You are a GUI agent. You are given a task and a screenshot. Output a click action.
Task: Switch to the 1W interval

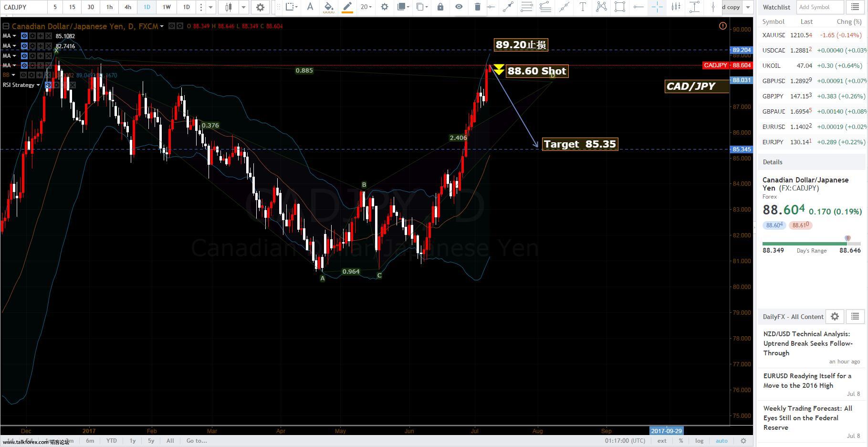[x=166, y=7]
